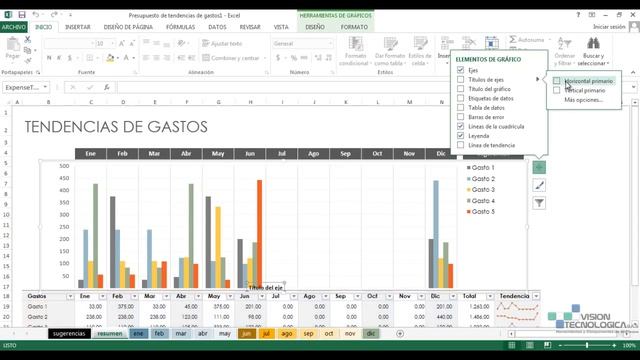Open chart filters funnel button

point(539,203)
